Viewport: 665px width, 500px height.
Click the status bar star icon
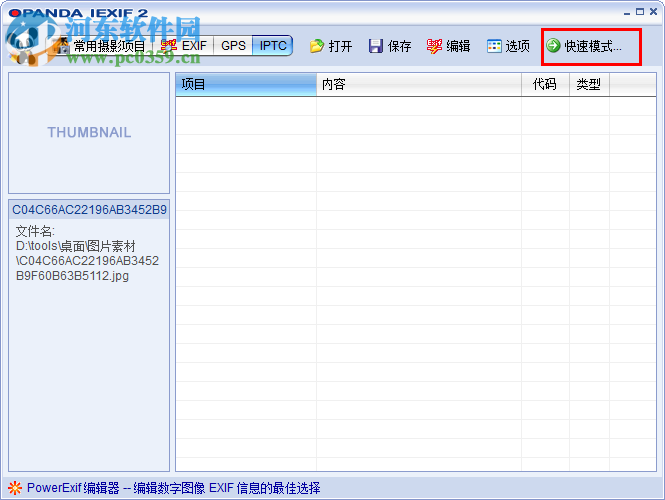15,488
